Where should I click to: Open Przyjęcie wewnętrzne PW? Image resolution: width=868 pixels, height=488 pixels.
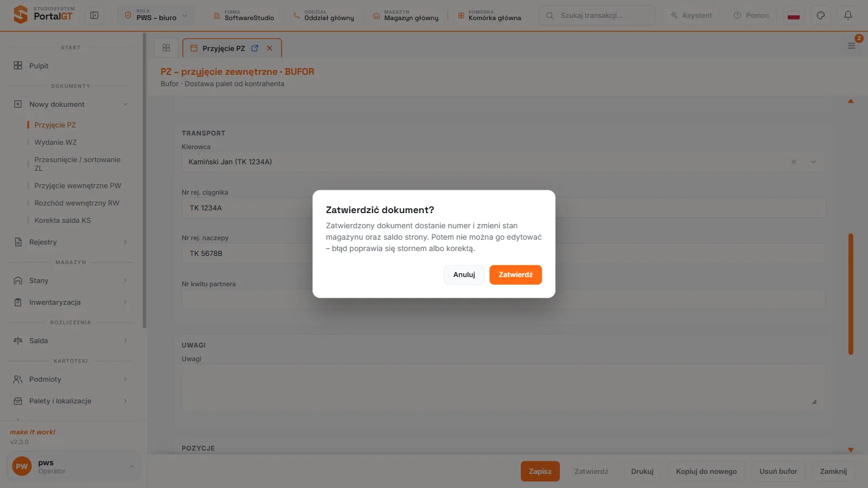78,185
